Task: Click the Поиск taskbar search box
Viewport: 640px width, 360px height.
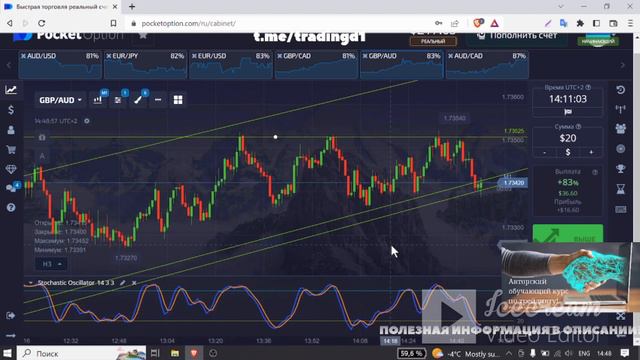Action: pos(82,353)
